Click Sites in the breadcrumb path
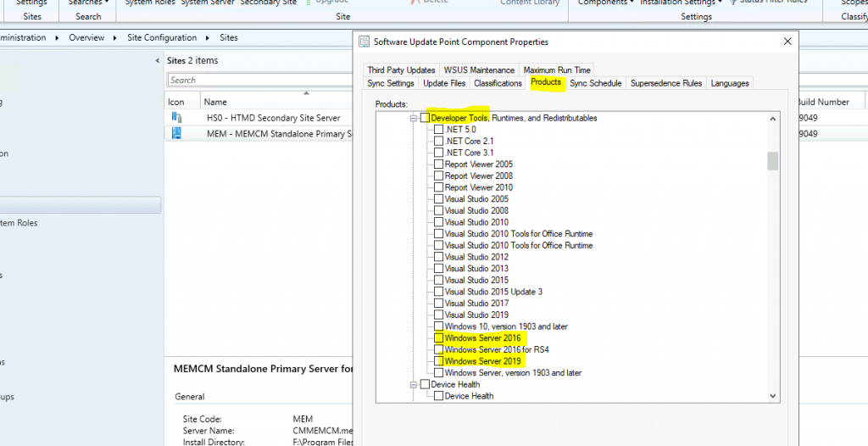Image resolution: width=868 pixels, height=446 pixels. (x=229, y=37)
